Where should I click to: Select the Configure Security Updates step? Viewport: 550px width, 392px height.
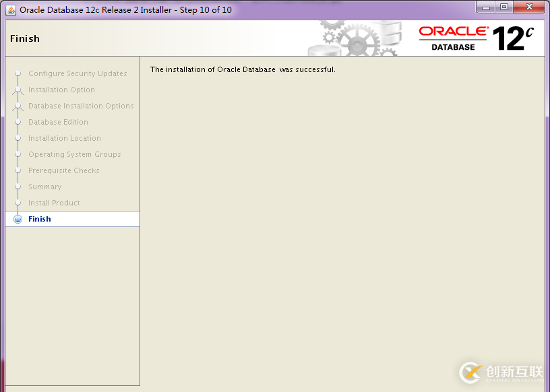click(78, 73)
